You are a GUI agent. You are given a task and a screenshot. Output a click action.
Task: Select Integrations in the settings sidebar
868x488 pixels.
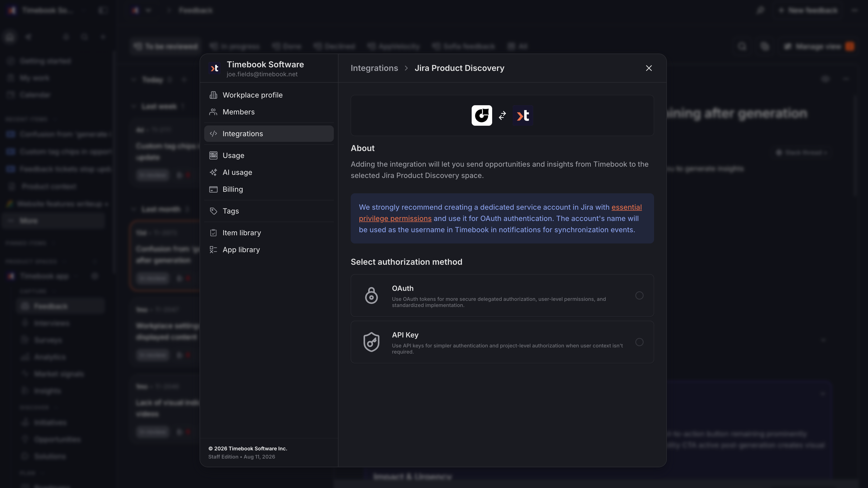(268, 134)
